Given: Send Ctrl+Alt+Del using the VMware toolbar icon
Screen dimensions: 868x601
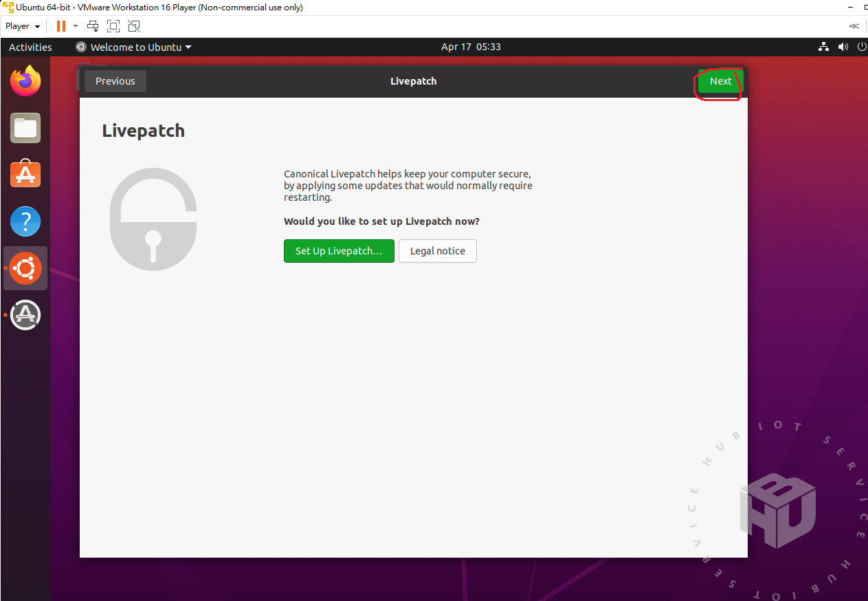Looking at the screenshot, I should [93, 26].
